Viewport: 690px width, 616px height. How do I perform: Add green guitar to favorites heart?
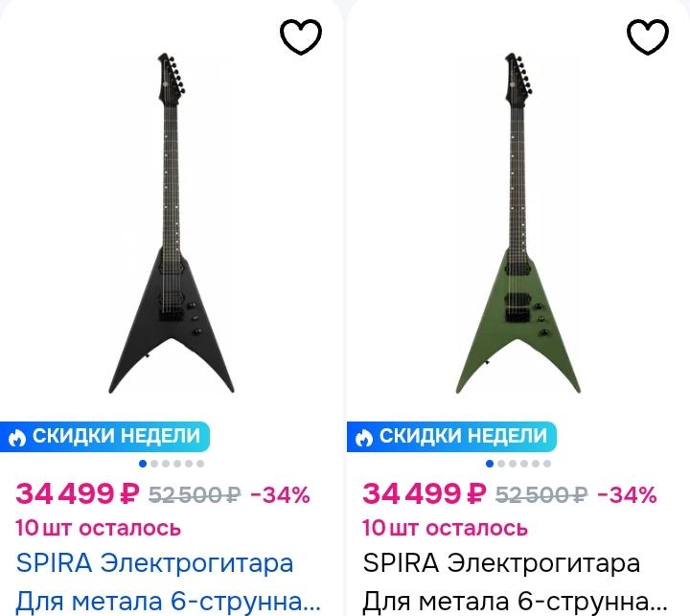[x=648, y=37]
